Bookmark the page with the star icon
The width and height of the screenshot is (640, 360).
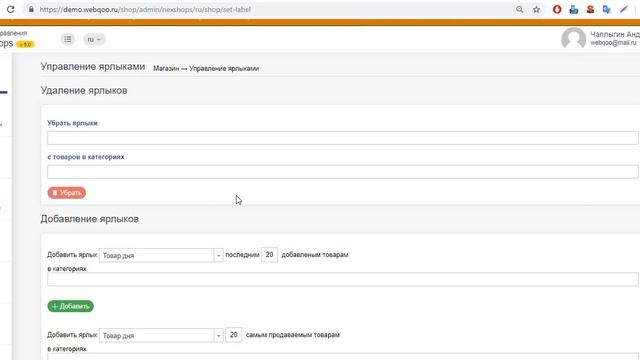(536, 9)
